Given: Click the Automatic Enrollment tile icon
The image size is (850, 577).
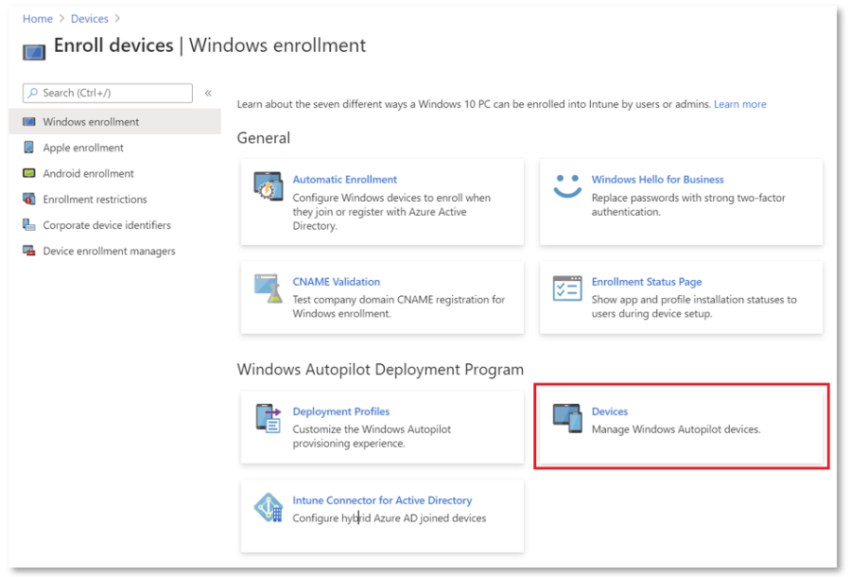Looking at the screenshot, I should click(267, 187).
